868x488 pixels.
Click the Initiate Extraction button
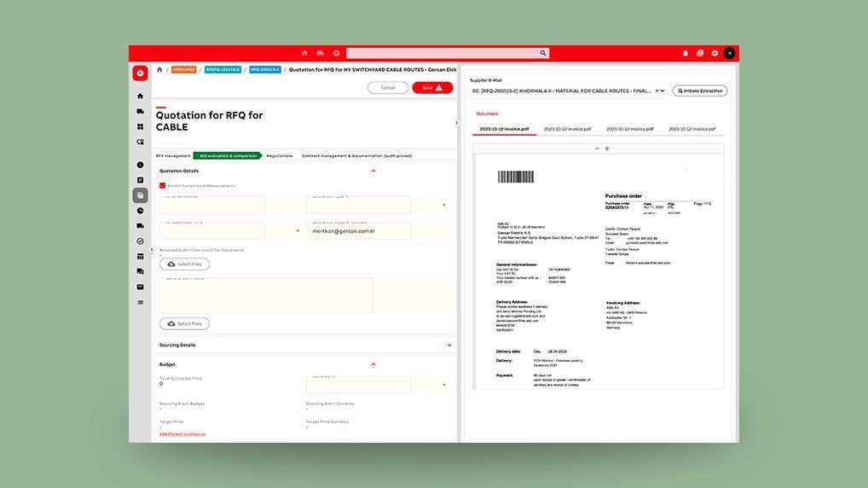coord(700,90)
